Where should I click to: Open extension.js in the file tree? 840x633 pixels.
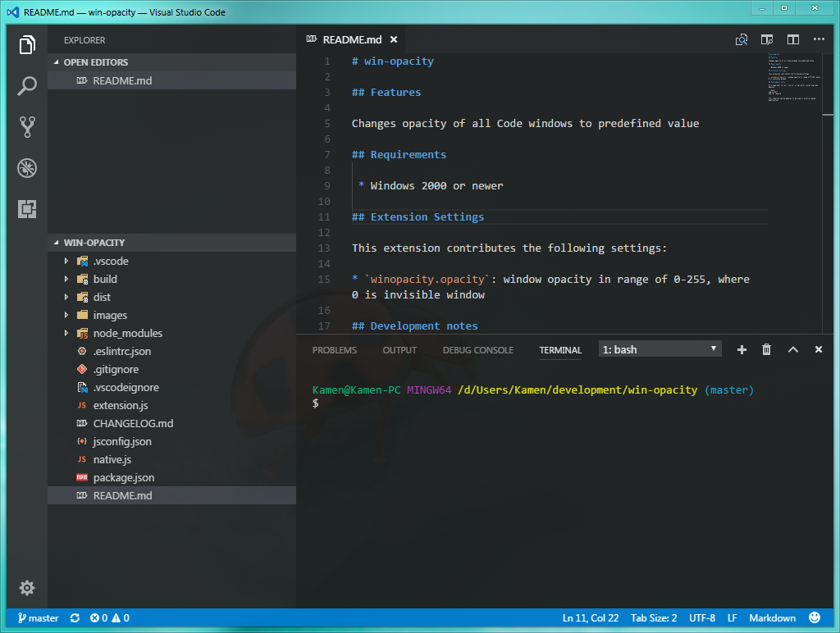171,405
